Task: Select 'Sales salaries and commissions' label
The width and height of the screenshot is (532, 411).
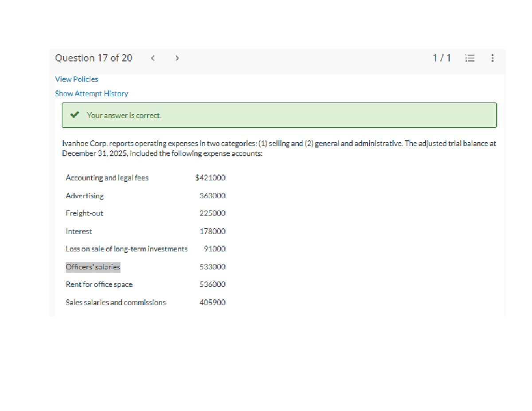Action: coord(116,302)
